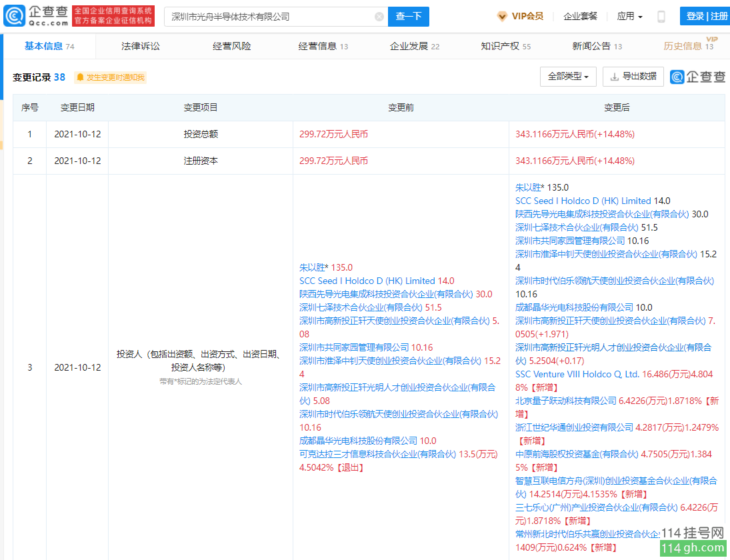The width and height of the screenshot is (730, 560).
Task: Click the notification bell icon beside 变更记录
Action: 80,77
